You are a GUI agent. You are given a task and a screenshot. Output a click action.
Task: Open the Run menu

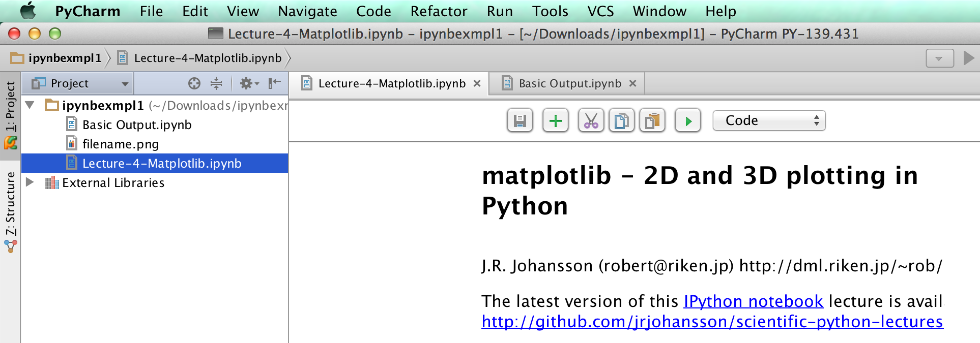[x=500, y=11]
